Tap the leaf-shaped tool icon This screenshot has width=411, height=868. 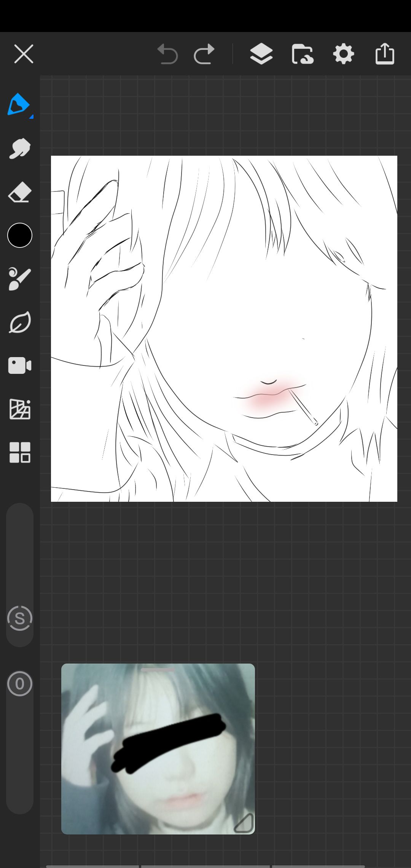[x=20, y=322]
